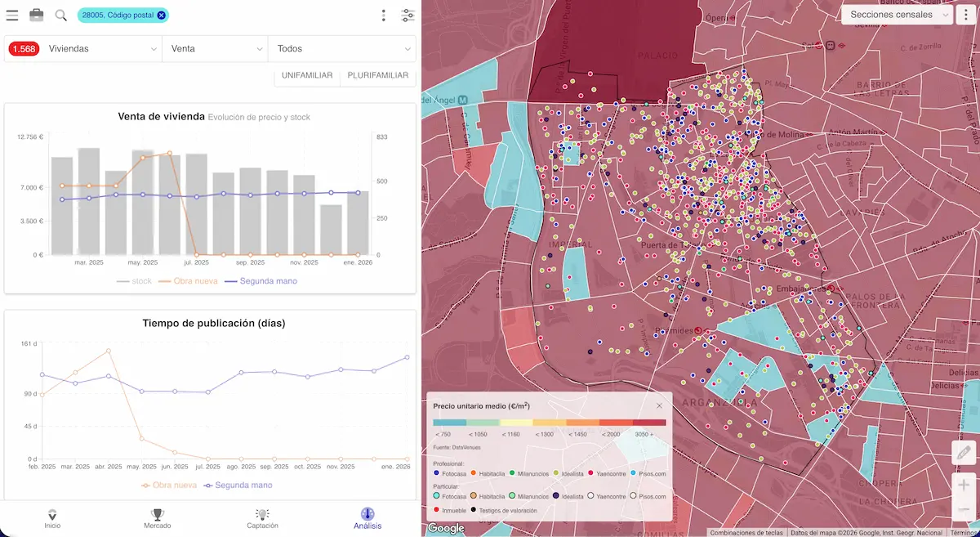Open the filter settings sliders icon
Image resolution: width=980 pixels, height=537 pixels.
408,15
